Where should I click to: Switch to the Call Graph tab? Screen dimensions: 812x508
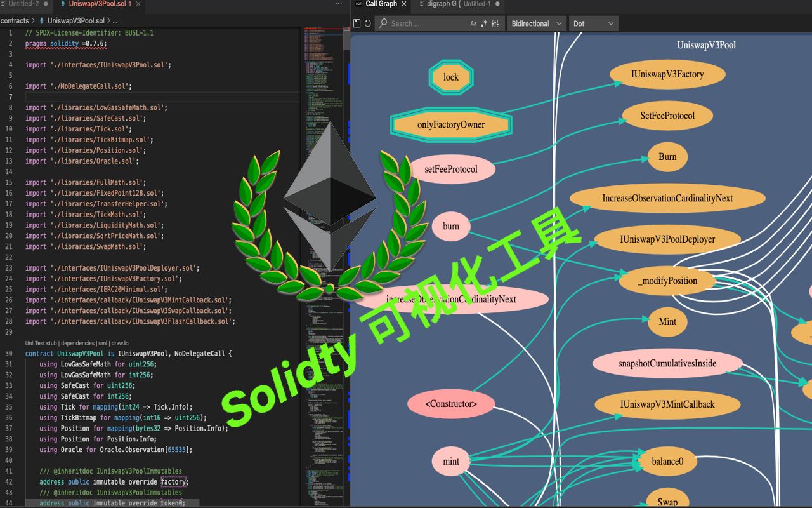(x=381, y=4)
